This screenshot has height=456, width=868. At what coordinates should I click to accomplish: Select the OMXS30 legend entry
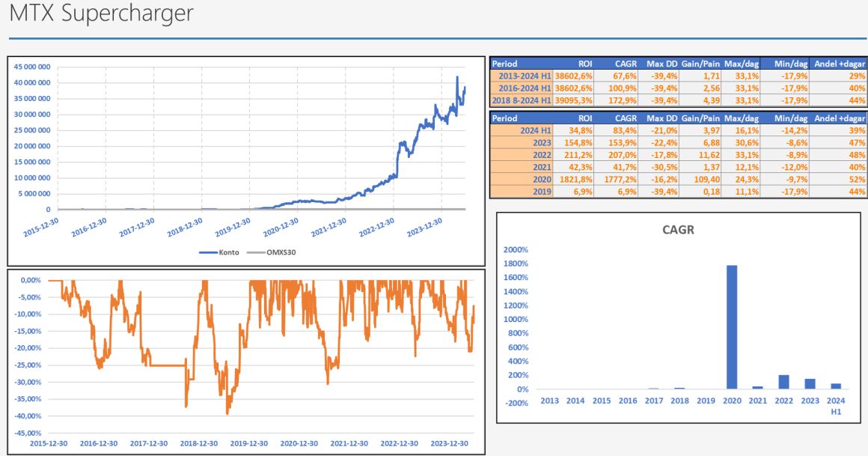pos(271,252)
